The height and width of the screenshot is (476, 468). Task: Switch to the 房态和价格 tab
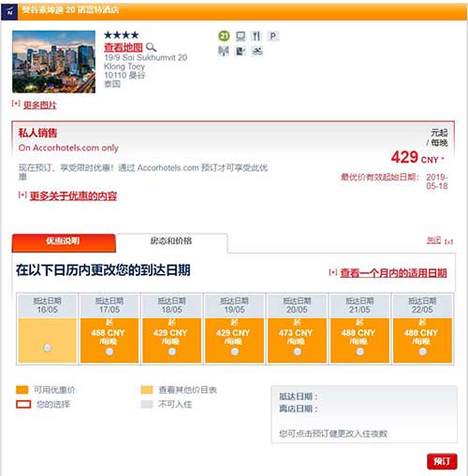[171, 241]
